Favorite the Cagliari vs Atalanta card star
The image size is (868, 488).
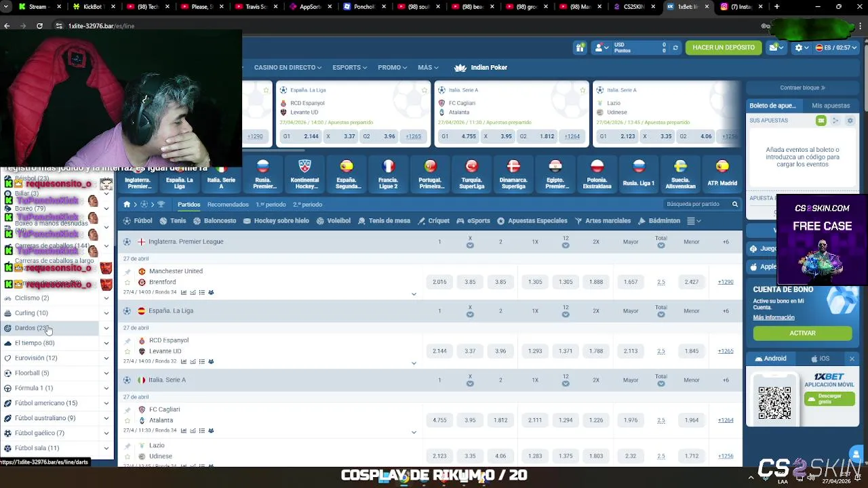(583, 89)
